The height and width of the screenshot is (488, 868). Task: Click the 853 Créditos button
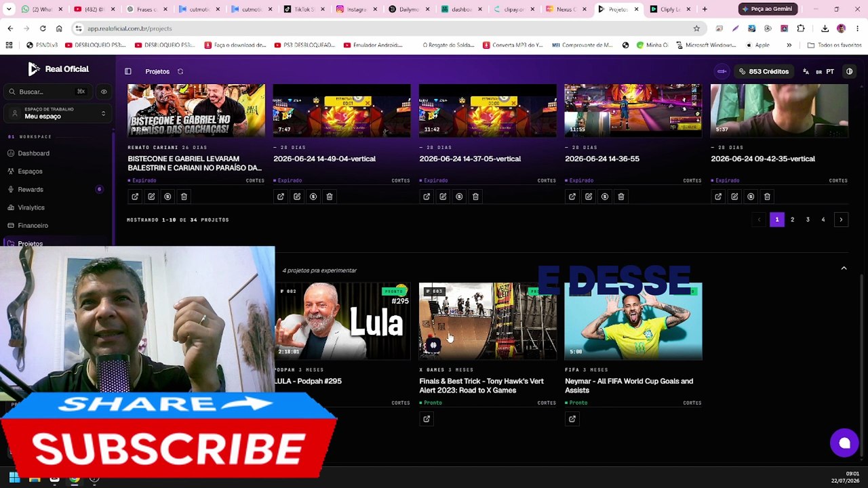click(x=764, y=71)
